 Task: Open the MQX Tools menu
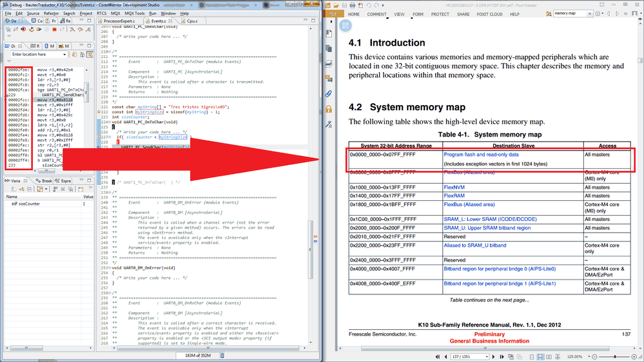pyautogui.click(x=134, y=13)
